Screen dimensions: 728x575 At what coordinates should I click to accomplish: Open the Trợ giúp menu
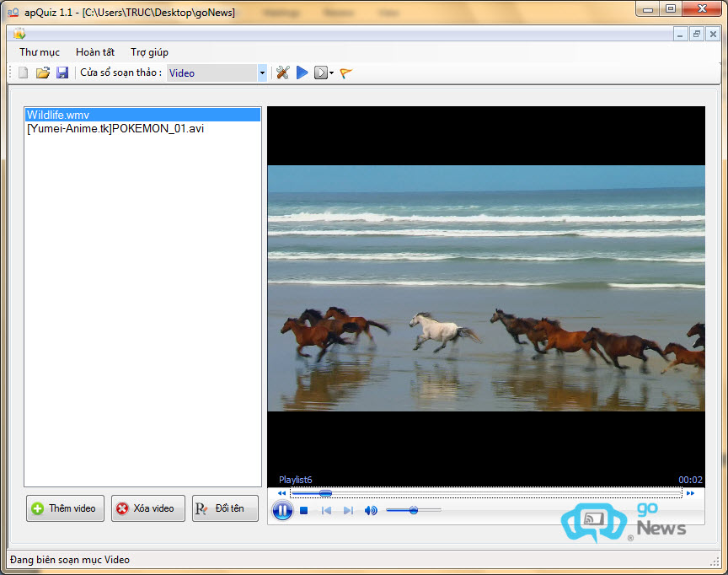point(149,52)
